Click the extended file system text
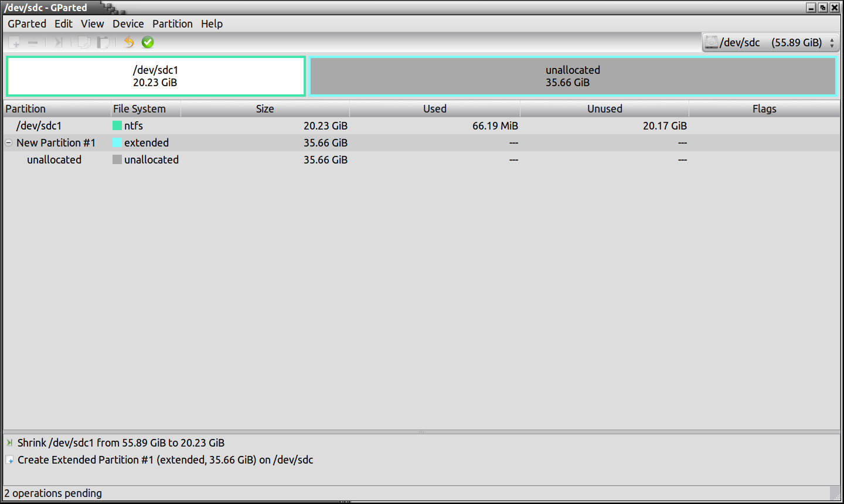Viewport: 844px width, 504px height. point(147,143)
